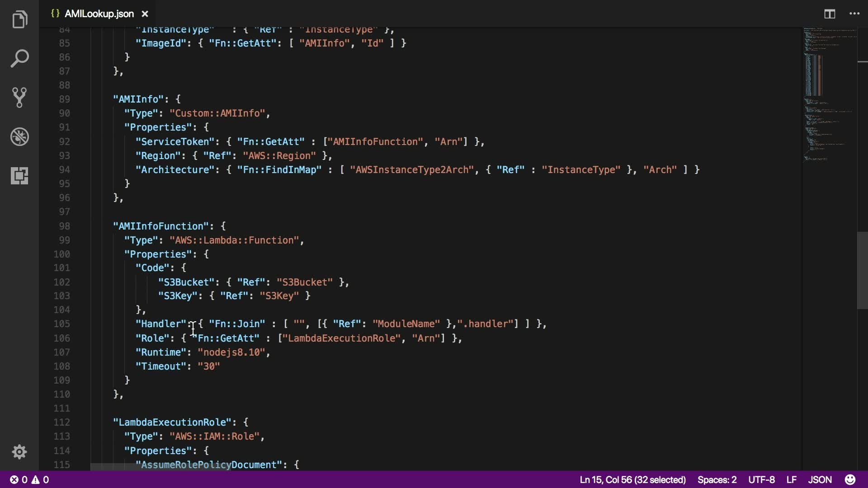Screen dimensions: 868x488
Task: Select the UTF-8 encoding indicator
Action: click(x=761, y=479)
